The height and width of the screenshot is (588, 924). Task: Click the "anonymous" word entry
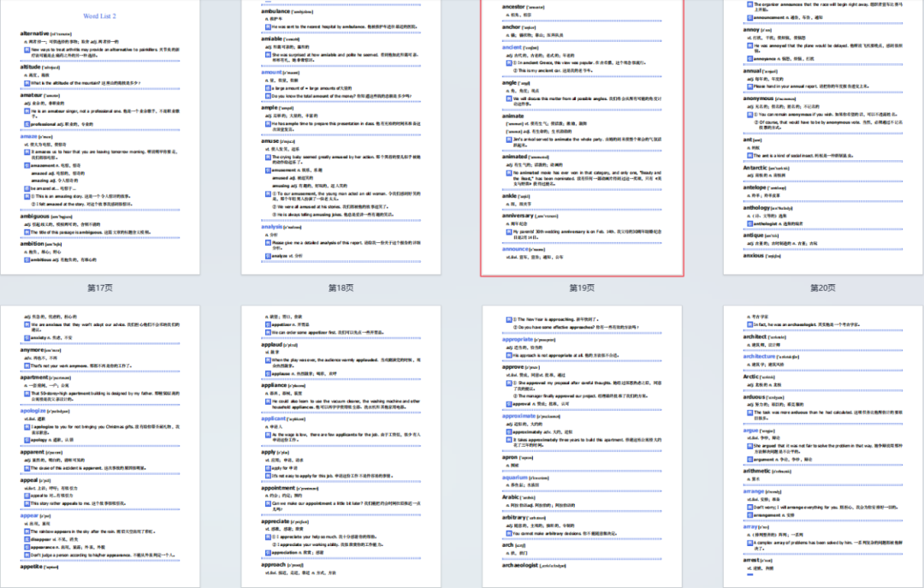point(759,98)
